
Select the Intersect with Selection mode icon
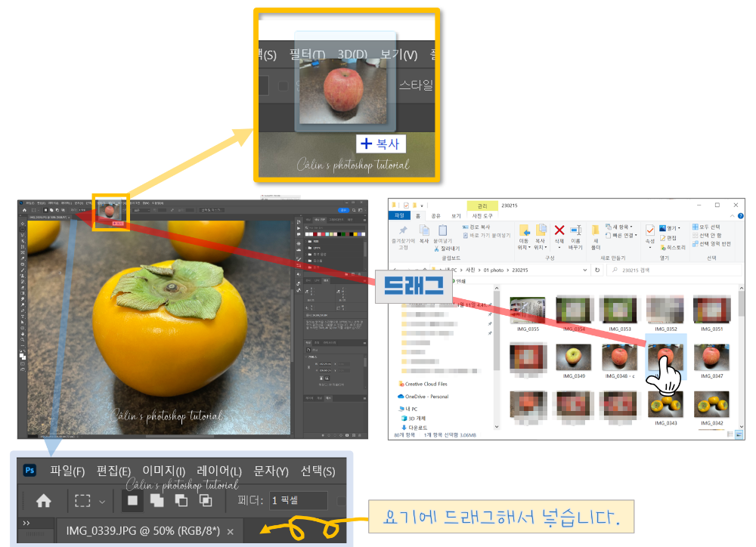[x=206, y=501]
